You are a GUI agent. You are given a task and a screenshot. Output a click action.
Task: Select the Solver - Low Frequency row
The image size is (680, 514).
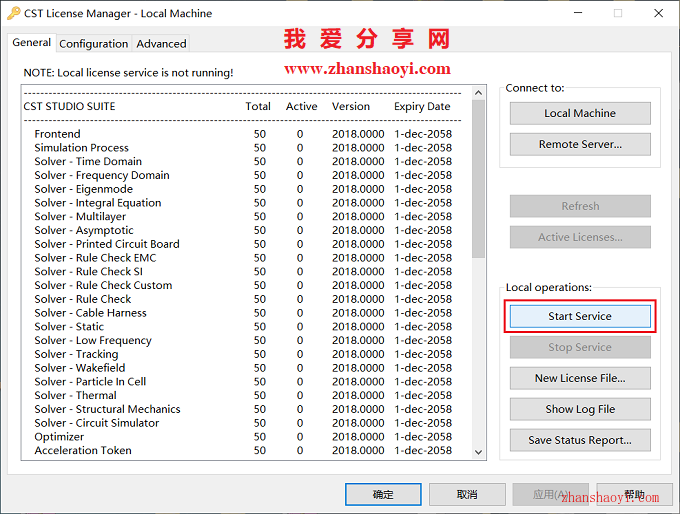click(243, 340)
